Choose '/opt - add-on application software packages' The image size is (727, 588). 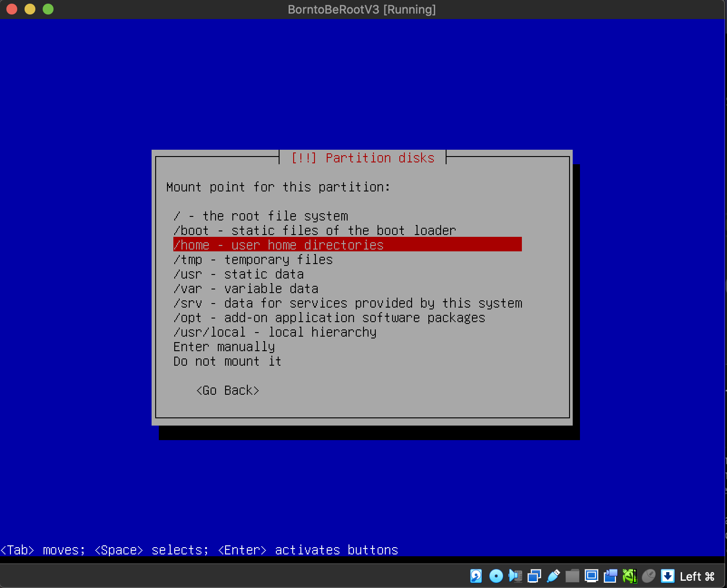click(x=348, y=318)
